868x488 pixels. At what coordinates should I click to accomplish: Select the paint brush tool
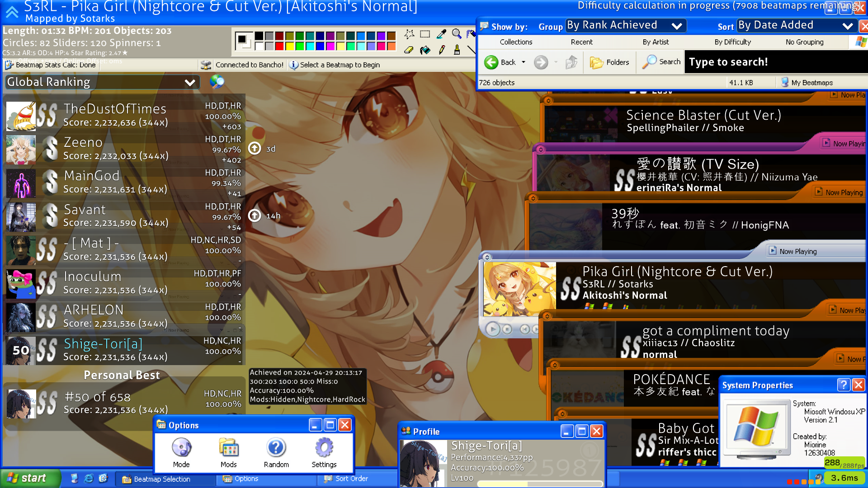click(457, 50)
